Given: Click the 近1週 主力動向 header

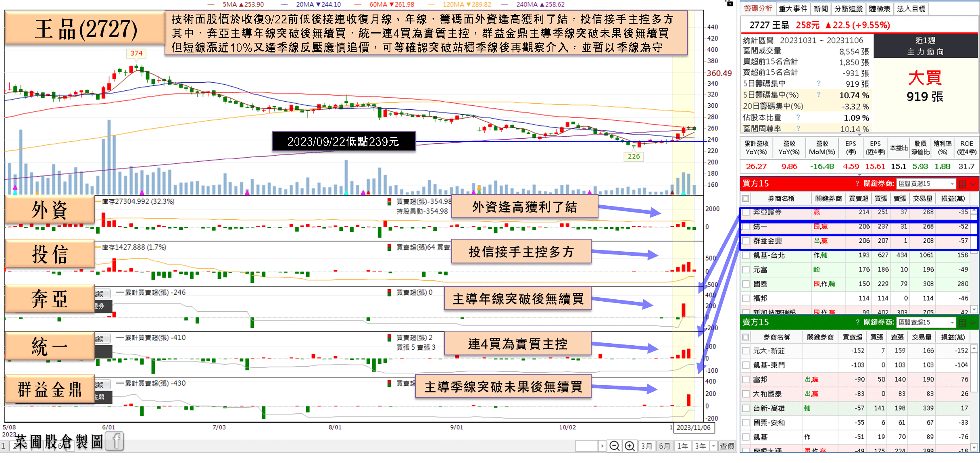Looking at the screenshot, I should point(925,46).
